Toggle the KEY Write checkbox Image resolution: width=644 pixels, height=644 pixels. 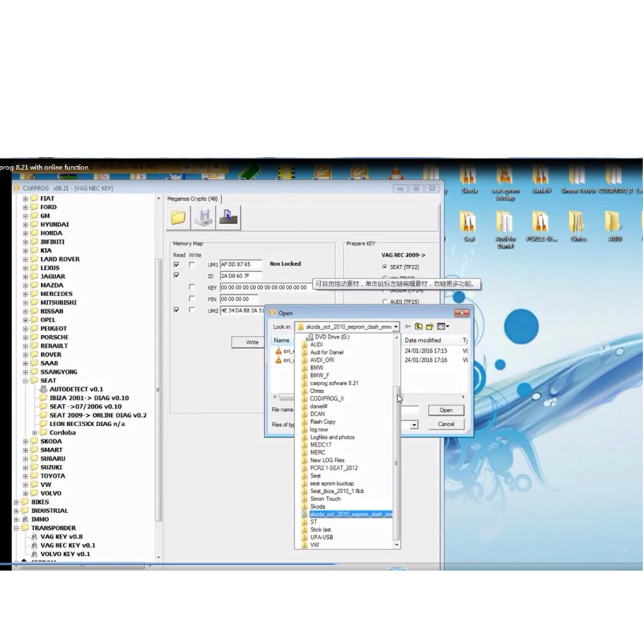coord(192,287)
